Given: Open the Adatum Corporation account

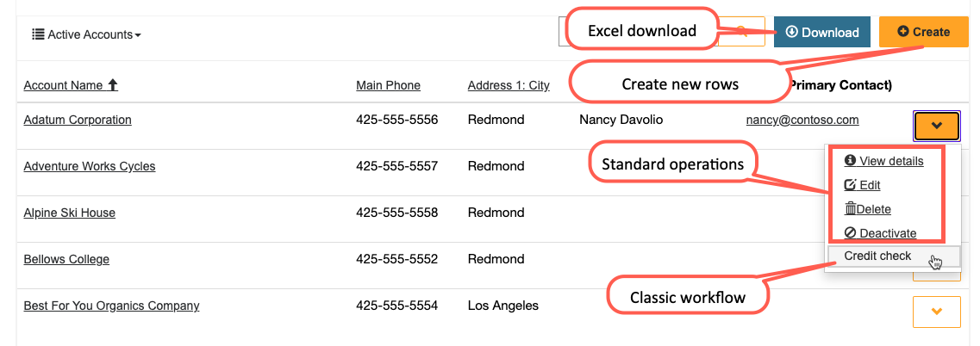Looking at the screenshot, I should tap(78, 120).
